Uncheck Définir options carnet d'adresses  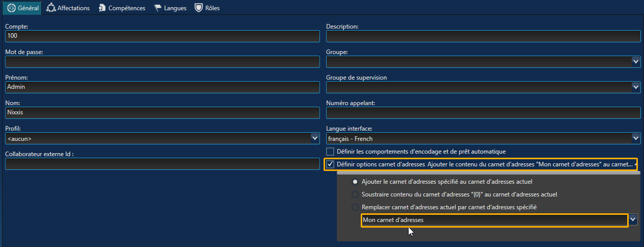point(330,164)
